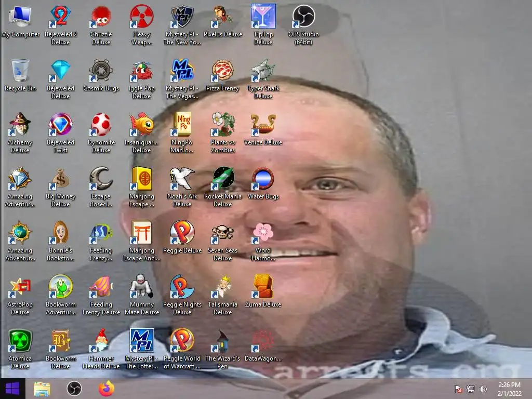Select the upper Amazing Adventures gem icon
Viewport: 532px width, 399px height.
point(20,178)
